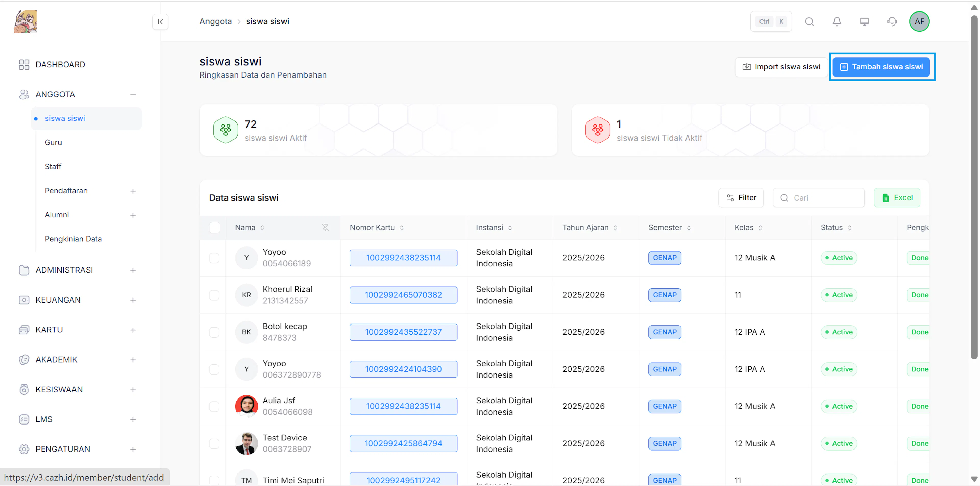Click the Kesiswaan badge icon

pos(24,389)
